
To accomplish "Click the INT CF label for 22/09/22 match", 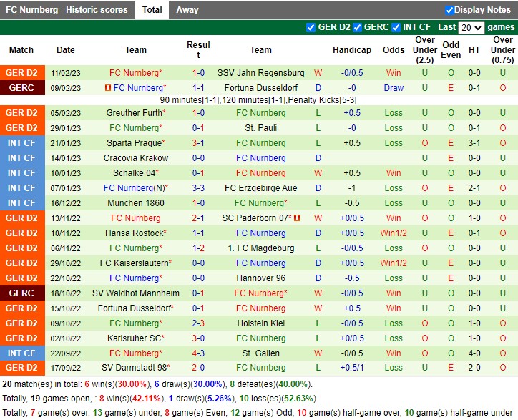I will pyautogui.click(x=21, y=353).
